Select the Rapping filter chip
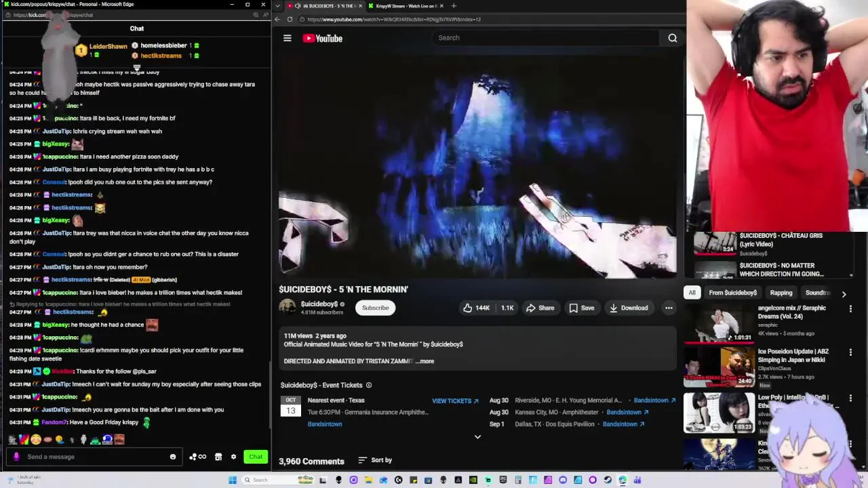The image size is (868, 488). 781,293
